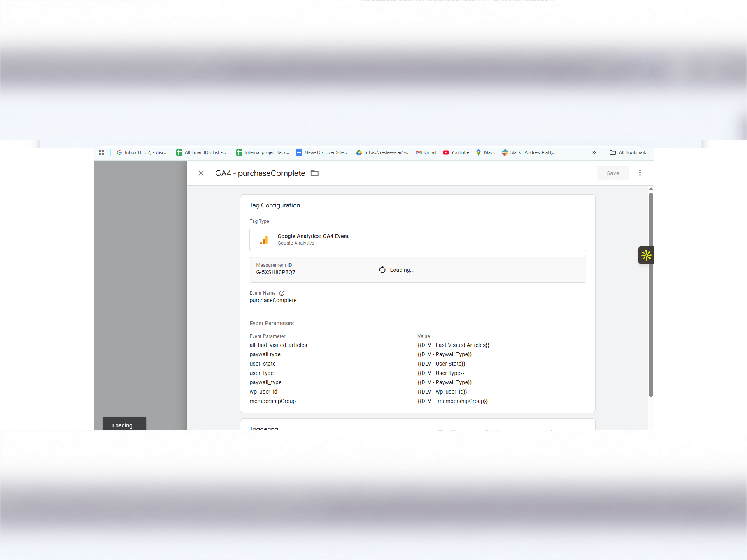Click the all_last_visited_articles parameter

click(278, 345)
